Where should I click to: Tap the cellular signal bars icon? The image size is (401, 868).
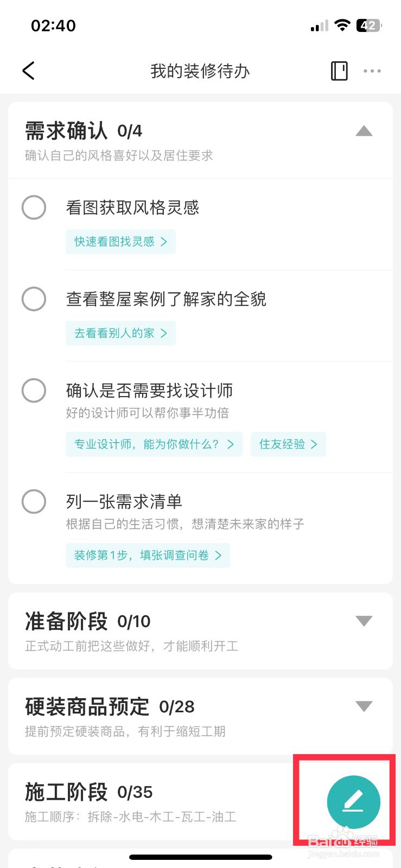click(x=320, y=25)
